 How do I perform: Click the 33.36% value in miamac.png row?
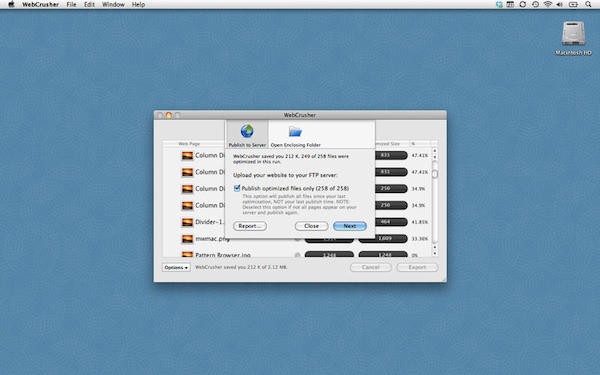[420, 239]
